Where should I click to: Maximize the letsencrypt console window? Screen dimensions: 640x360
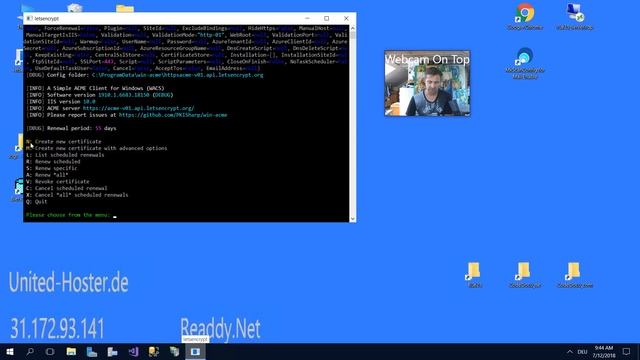tap(327, 18)
